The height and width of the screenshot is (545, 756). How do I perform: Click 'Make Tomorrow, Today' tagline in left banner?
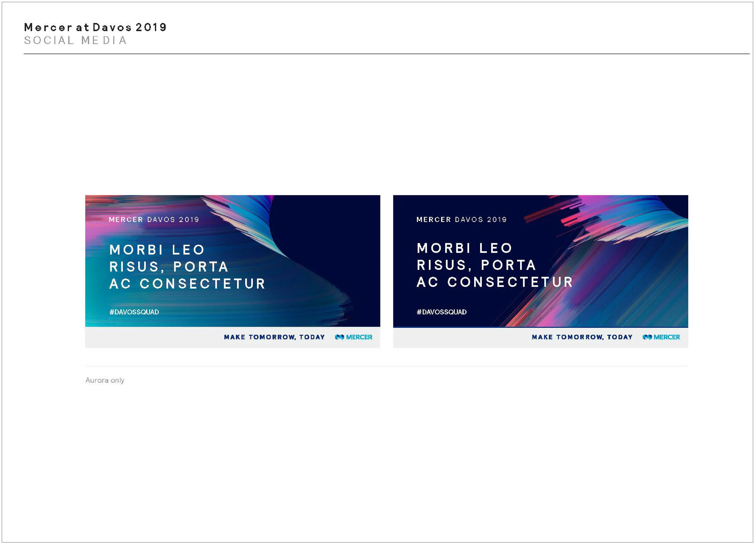pyautogui.click(x=274, y=337)
